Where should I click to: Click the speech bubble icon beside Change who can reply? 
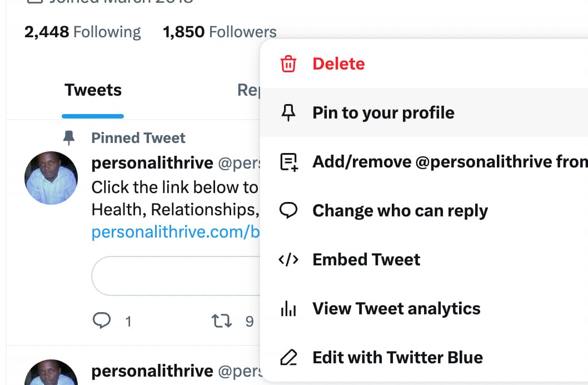[x=288, y=210]
